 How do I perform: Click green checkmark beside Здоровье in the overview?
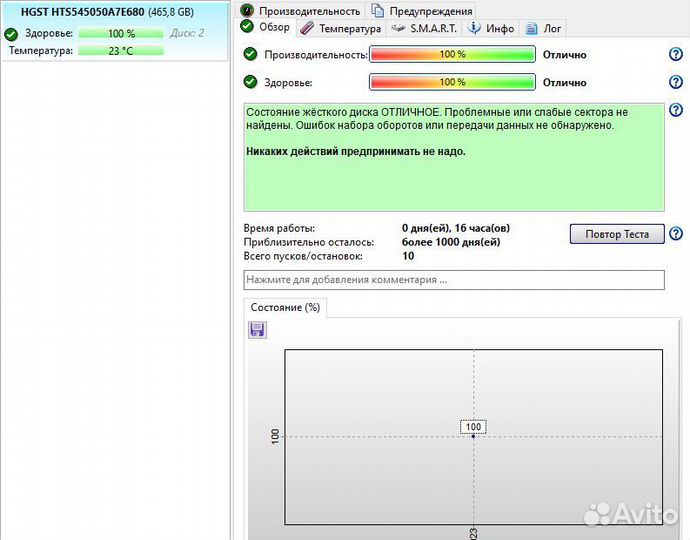[x=250, y=83]
